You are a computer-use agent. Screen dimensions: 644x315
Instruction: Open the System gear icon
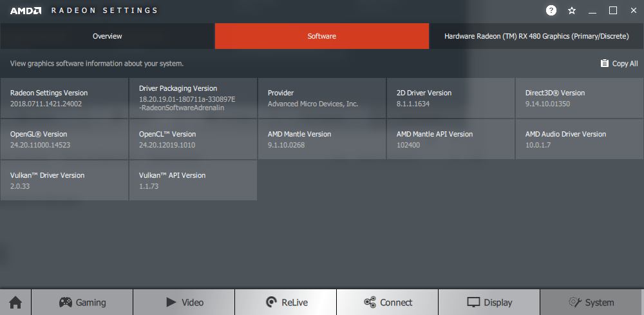pyautogui.click(x=575, y=302)
